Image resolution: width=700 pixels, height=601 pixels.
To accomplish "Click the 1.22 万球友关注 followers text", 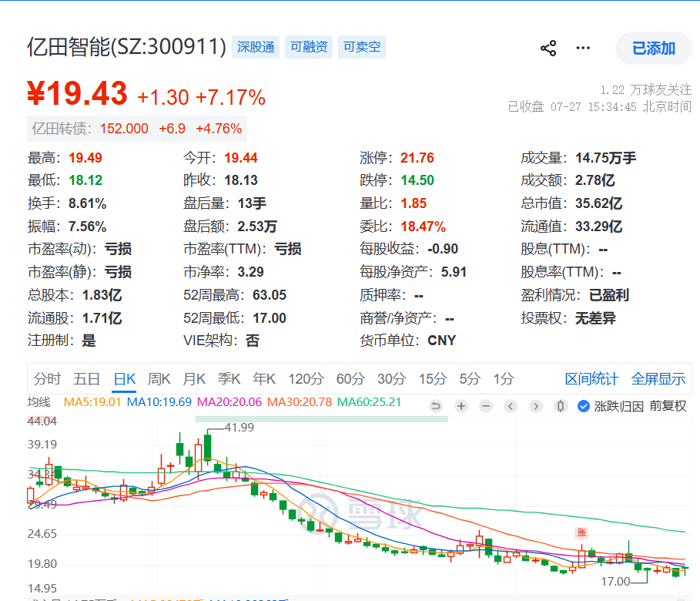I will tap(645, 90).
